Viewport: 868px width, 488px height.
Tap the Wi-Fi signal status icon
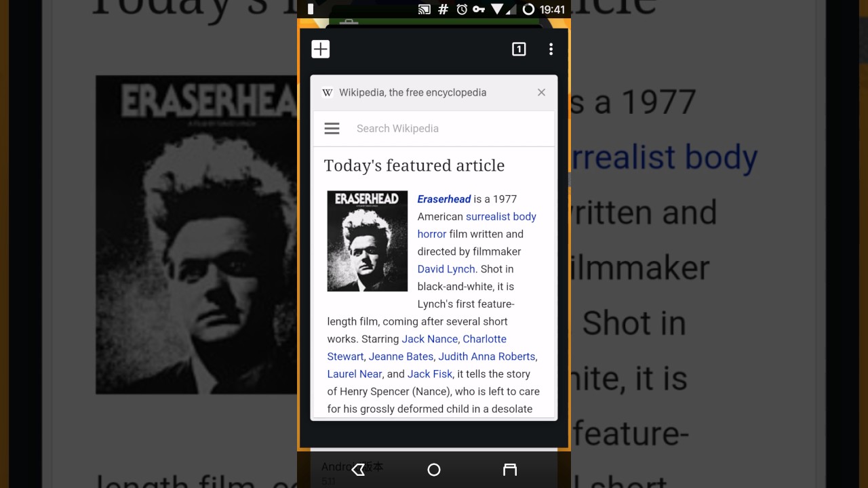(x=498, y=9)
